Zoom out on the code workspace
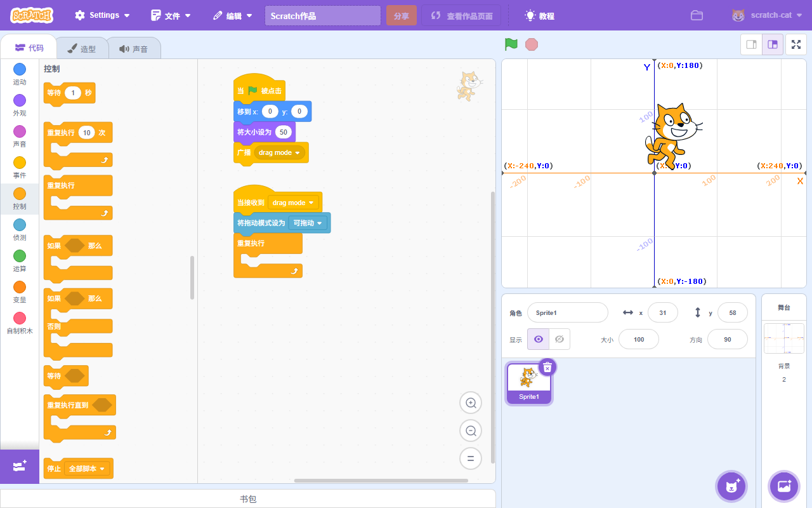812x508 pixels. 471,431
